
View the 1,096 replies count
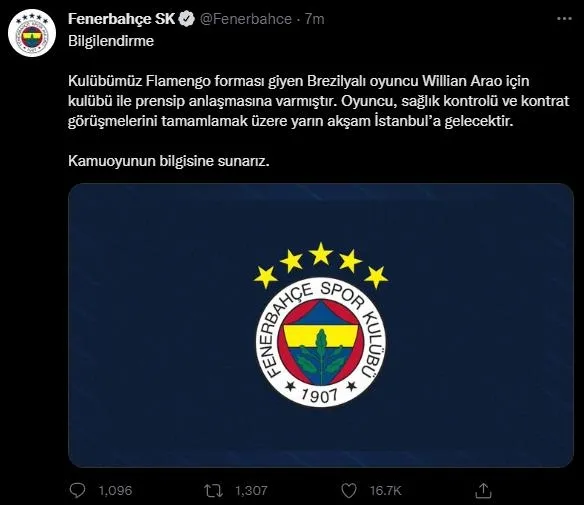coord(115,490)
